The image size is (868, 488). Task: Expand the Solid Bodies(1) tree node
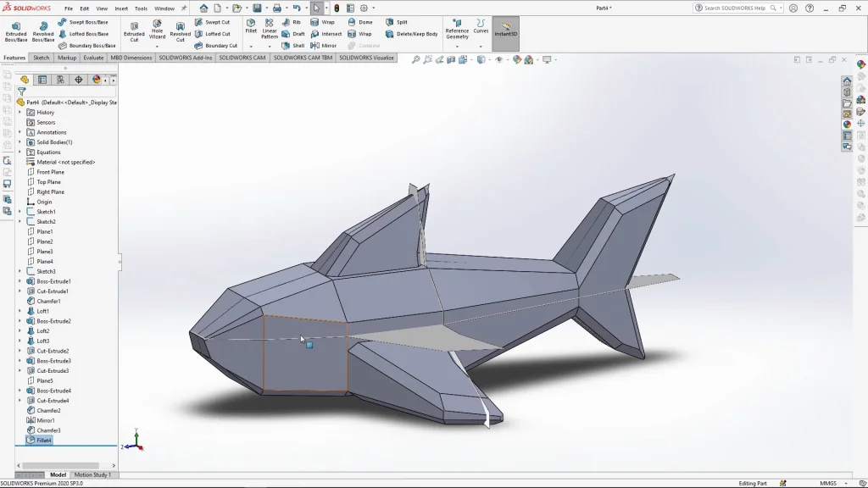click(x=20, y=142)
